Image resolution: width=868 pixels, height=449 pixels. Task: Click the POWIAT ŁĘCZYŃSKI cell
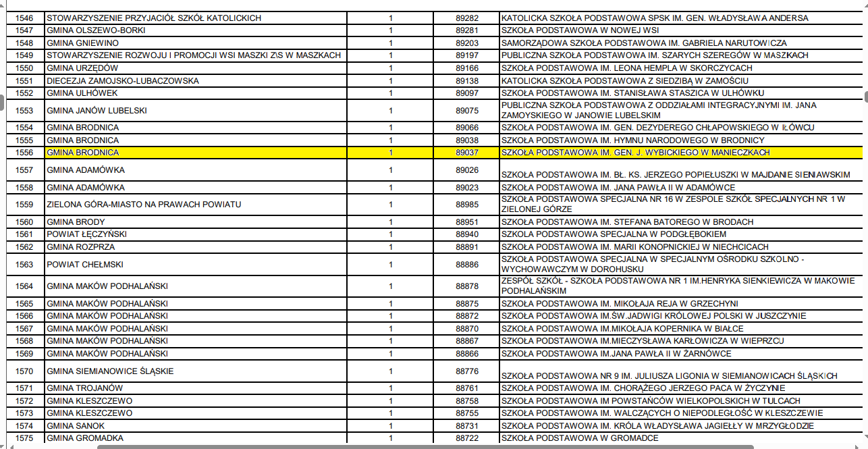click(x=196, y=234)
